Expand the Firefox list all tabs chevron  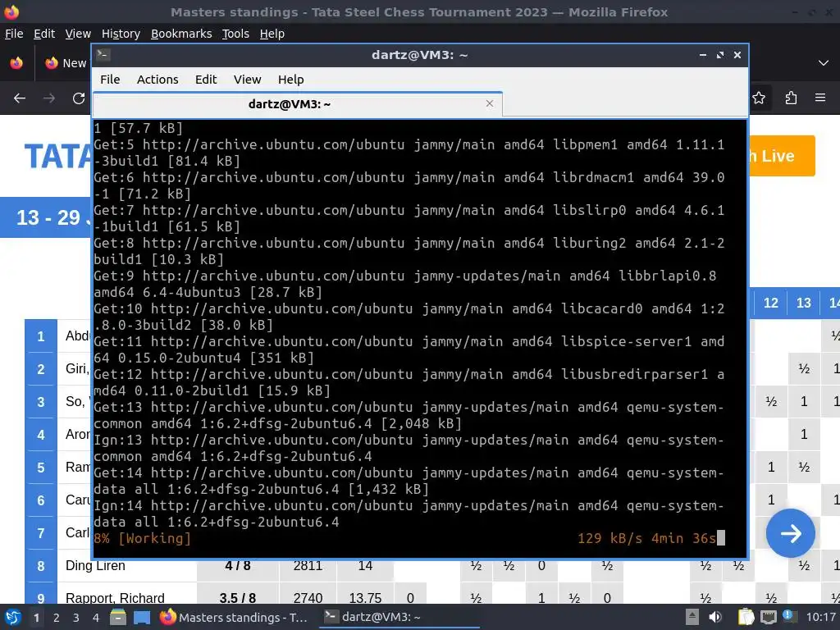(824, 62)
